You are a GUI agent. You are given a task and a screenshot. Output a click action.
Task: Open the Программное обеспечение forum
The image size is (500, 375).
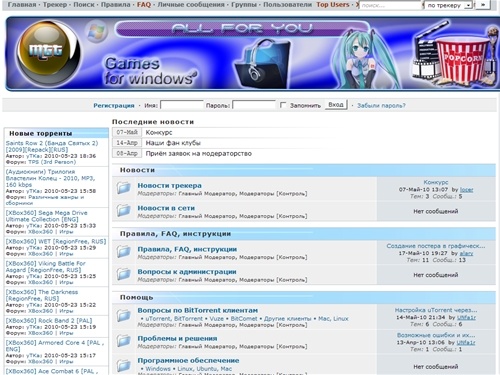point(188,360)
